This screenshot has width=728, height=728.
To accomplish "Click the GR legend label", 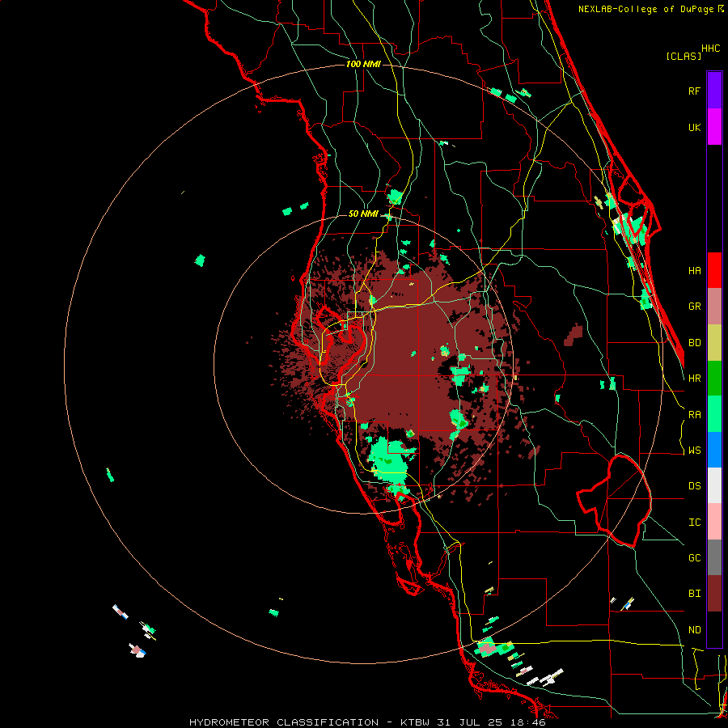I will [x=695, y=307].
